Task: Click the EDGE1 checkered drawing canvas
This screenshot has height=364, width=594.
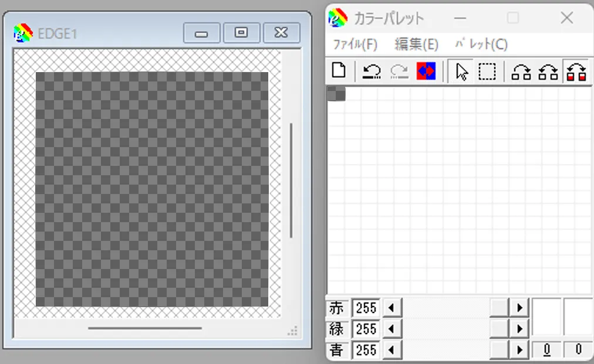Action: (152, 189)
